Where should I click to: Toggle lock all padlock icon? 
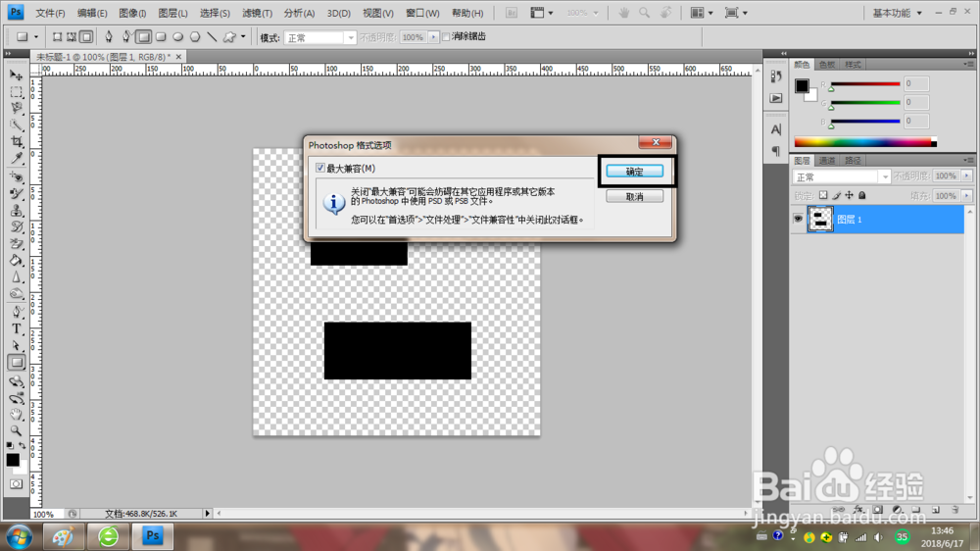tap(861, 196)
